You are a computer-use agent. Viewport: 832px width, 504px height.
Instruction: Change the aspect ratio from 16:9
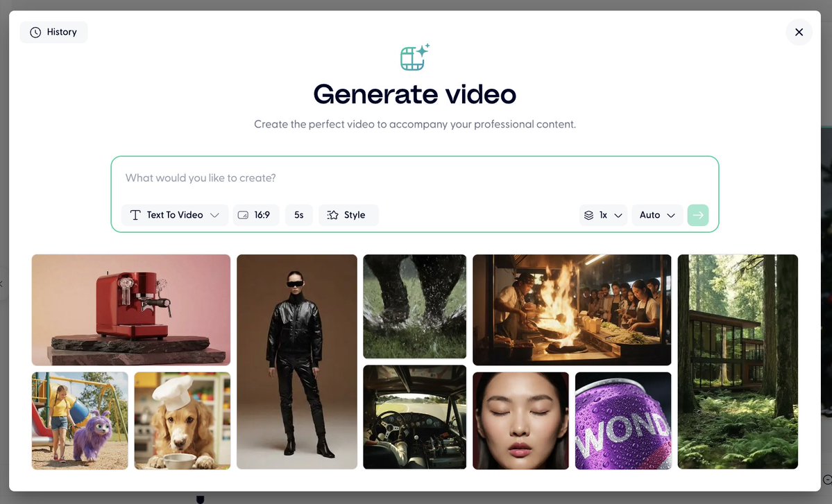click(x=255, y=215)
